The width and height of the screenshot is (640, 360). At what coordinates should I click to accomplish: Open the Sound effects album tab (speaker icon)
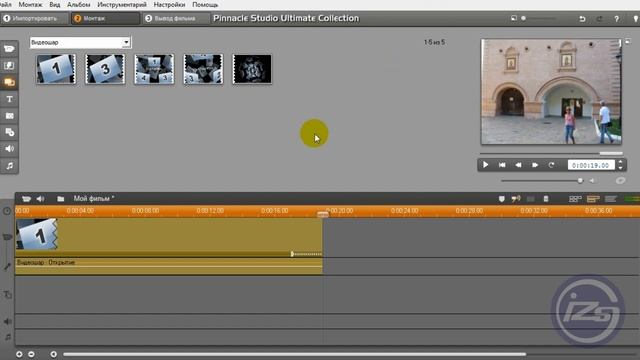point(9,149)
